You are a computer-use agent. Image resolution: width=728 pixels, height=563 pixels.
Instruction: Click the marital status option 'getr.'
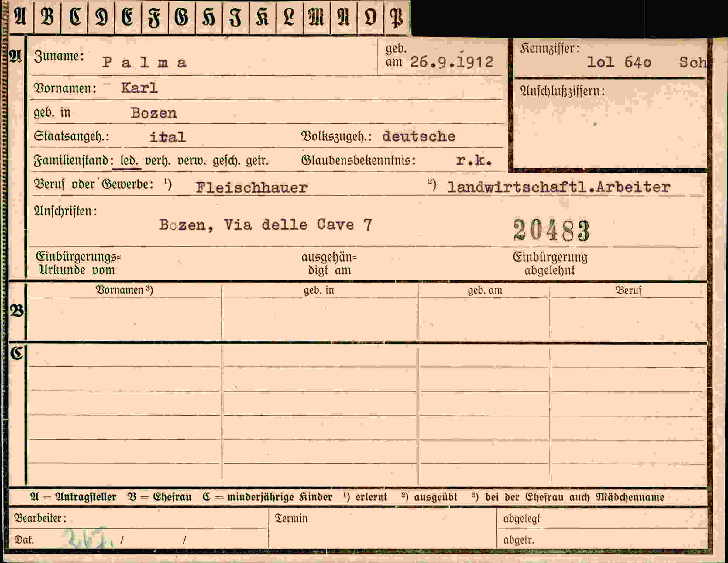point(257,161)
